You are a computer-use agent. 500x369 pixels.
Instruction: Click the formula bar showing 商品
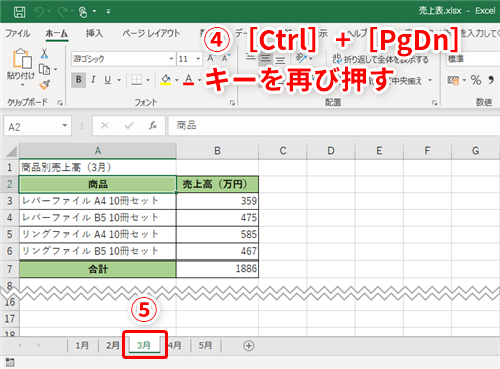point(334,126)
